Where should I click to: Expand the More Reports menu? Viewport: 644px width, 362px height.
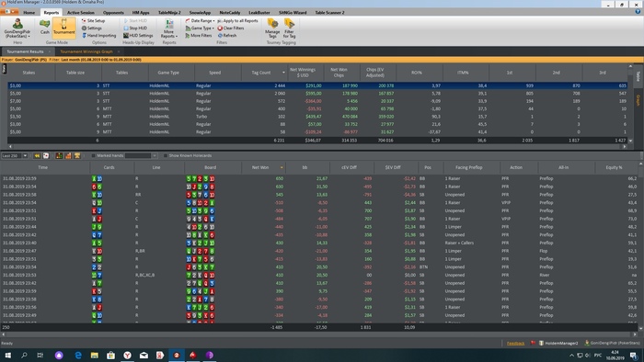tap(168, 28)
